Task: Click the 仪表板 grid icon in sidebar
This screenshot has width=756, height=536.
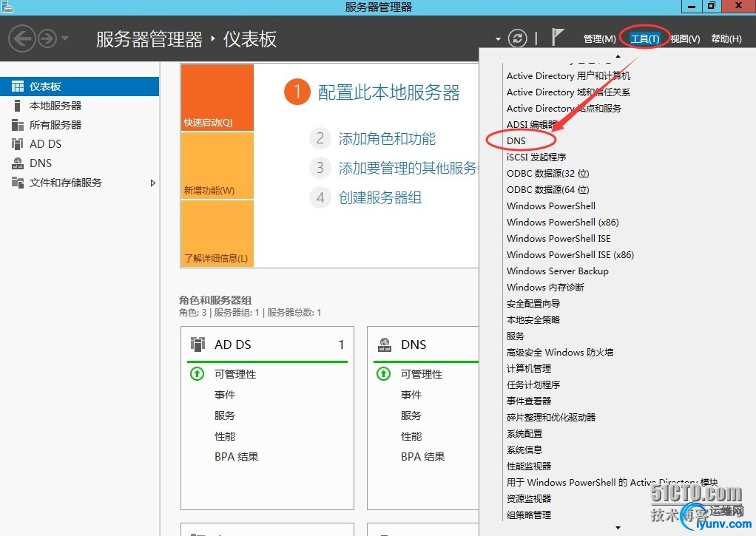Action: point(17,86)
